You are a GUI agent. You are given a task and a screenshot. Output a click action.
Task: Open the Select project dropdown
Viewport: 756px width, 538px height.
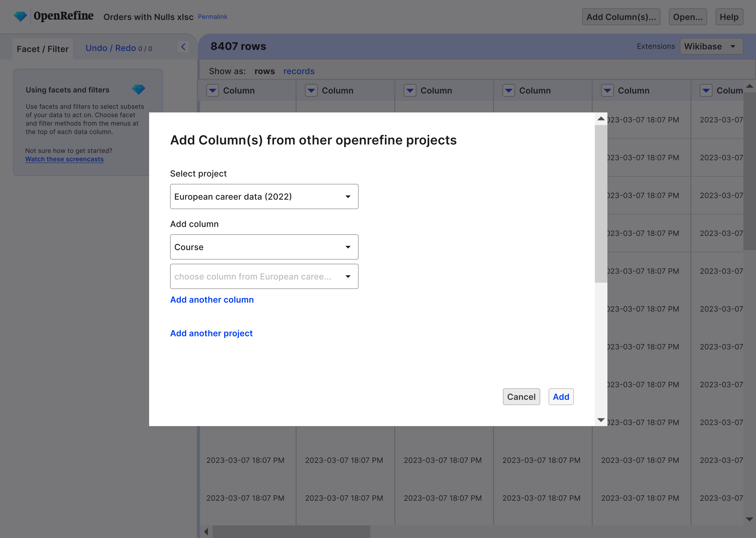264,196
